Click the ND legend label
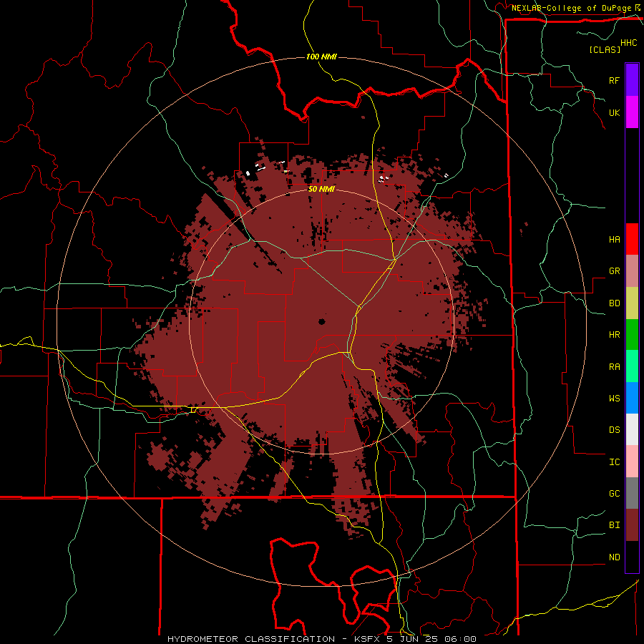 [x=614, y=557]
